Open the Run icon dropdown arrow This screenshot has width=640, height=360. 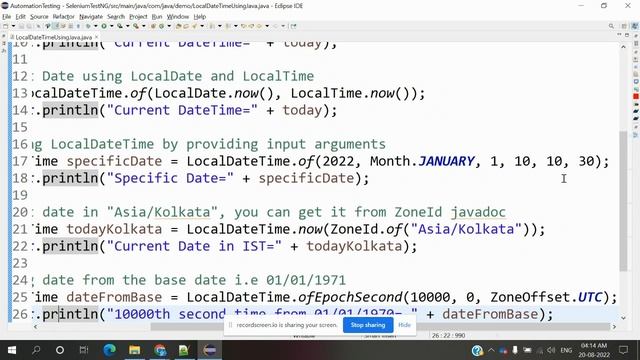point(111,26)
